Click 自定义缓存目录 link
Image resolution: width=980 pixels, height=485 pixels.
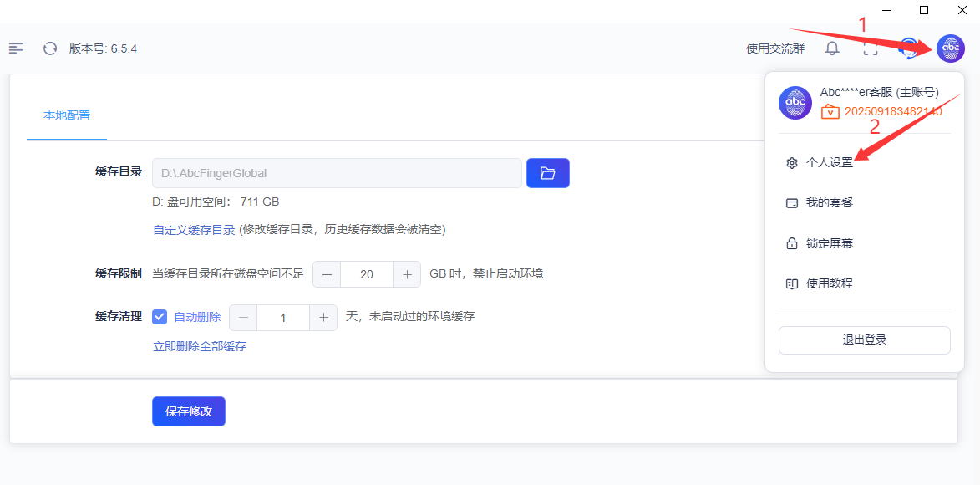(194, 230)
